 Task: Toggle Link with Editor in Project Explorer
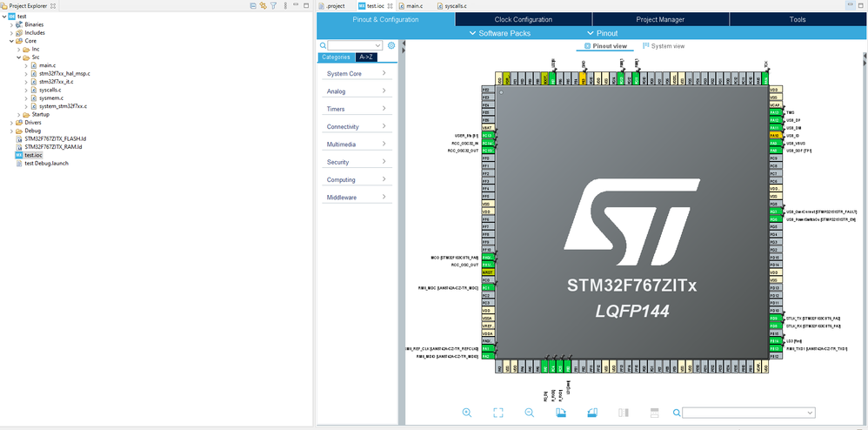point(264,5)
